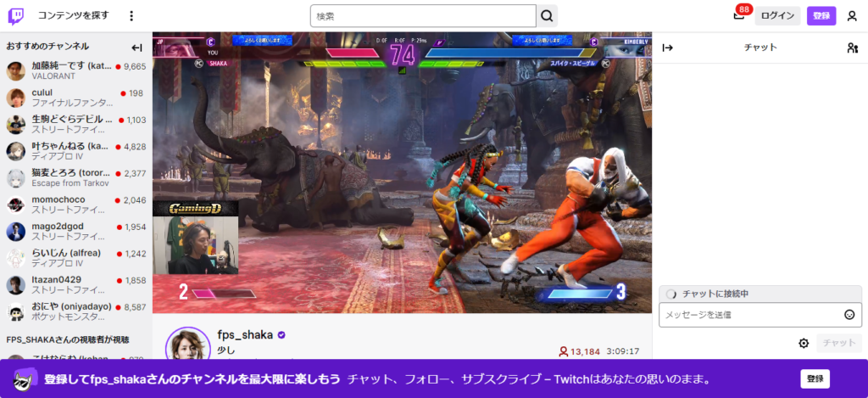868x398 pixels.
Task: Click Escape from Tarkov game label
Action: (70, 183)
